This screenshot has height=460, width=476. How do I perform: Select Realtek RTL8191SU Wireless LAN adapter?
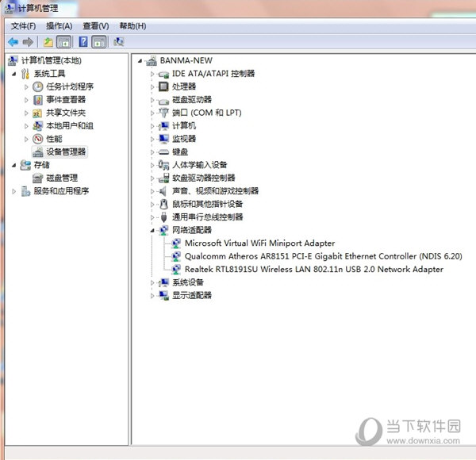[314, 270]
